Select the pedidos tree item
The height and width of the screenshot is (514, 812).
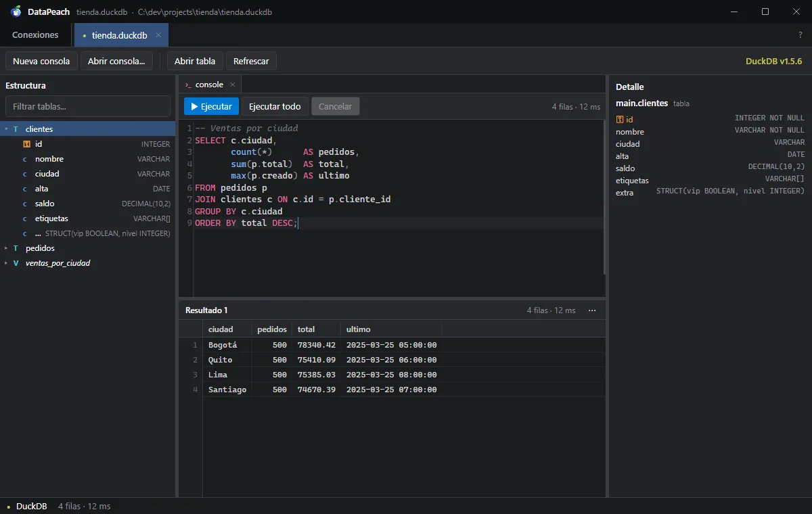pos(88,248)
